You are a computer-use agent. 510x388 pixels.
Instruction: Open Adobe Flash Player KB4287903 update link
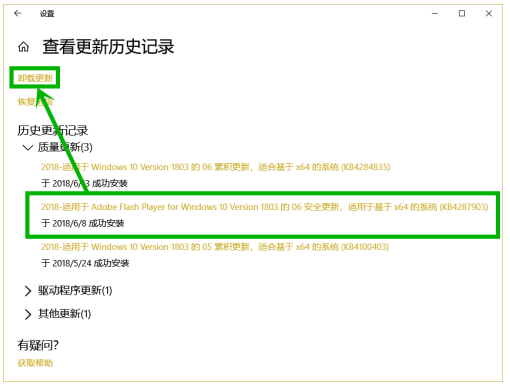coord(264,207)
